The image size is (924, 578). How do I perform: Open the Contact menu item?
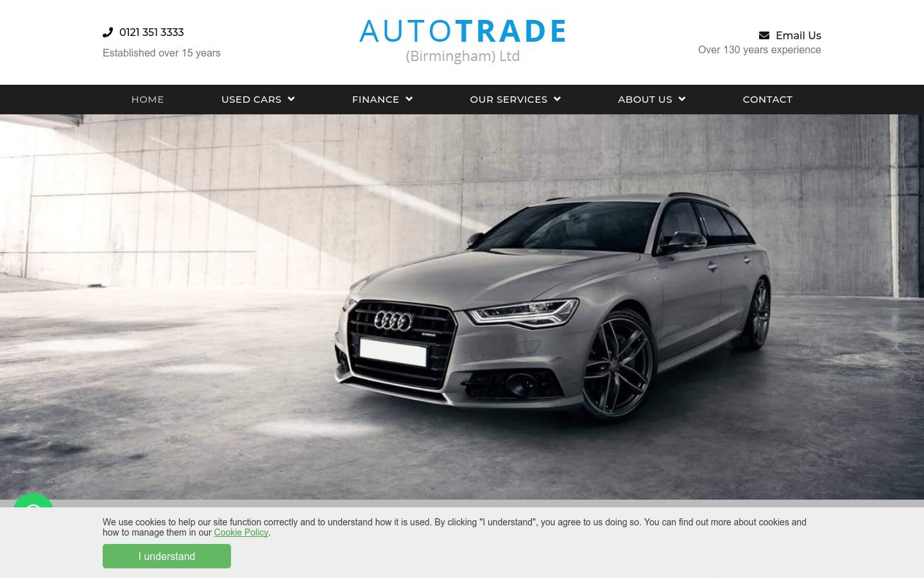(x=767, y=100)
